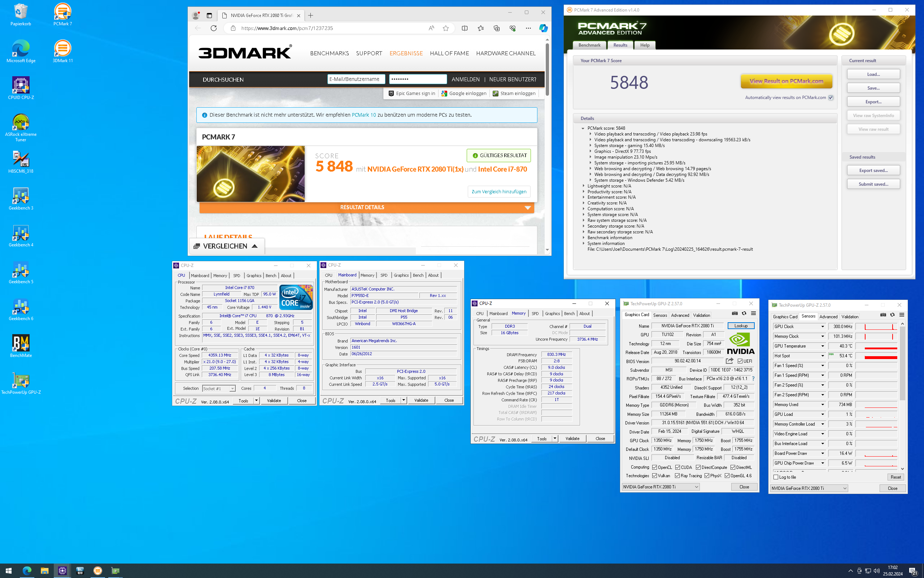Open the hamburger menu in GPU-Z Graphics Card window

tap(753, 314)
